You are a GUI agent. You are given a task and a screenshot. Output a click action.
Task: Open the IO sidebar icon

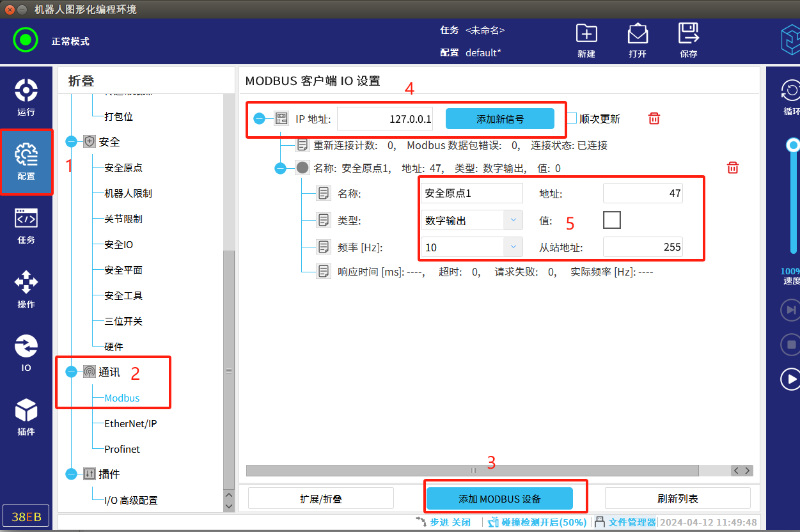pos(26,353)
